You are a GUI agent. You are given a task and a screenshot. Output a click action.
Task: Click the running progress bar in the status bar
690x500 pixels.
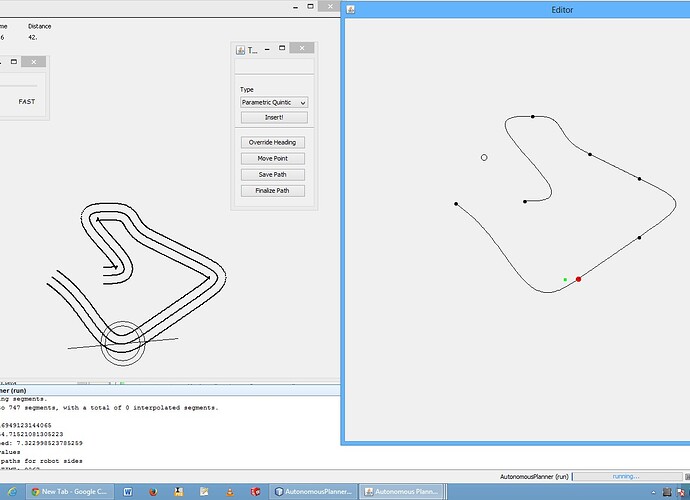[626, 477]
